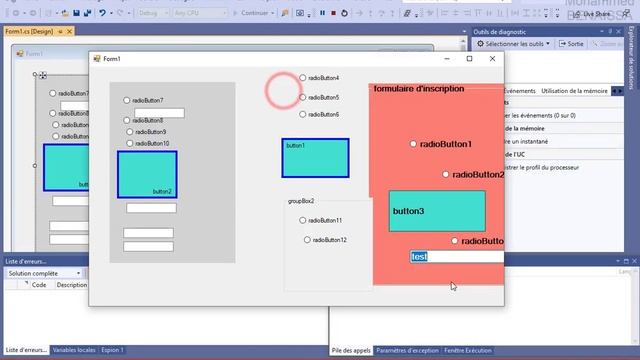Image resolution: width=640 pixels, height=360 pixels.
Task: Click button1 in running Form1
Action: [x=315, y=158]
